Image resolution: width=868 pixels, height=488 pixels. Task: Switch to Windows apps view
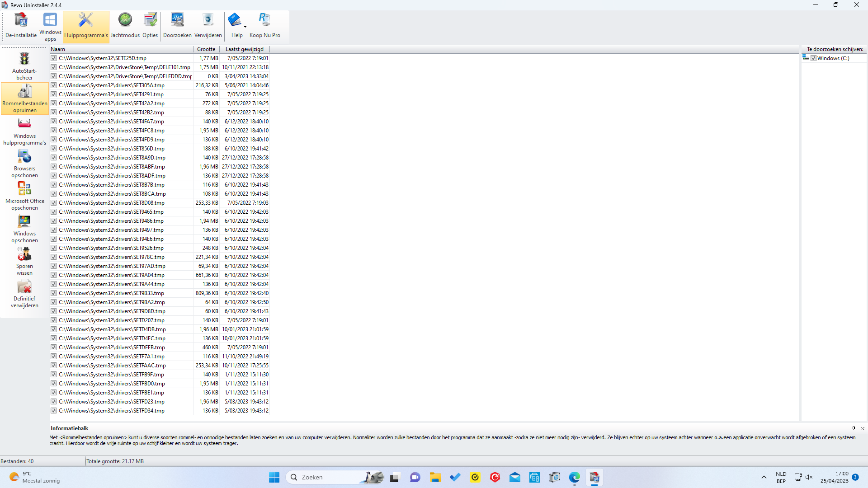[x=50, y=26]
